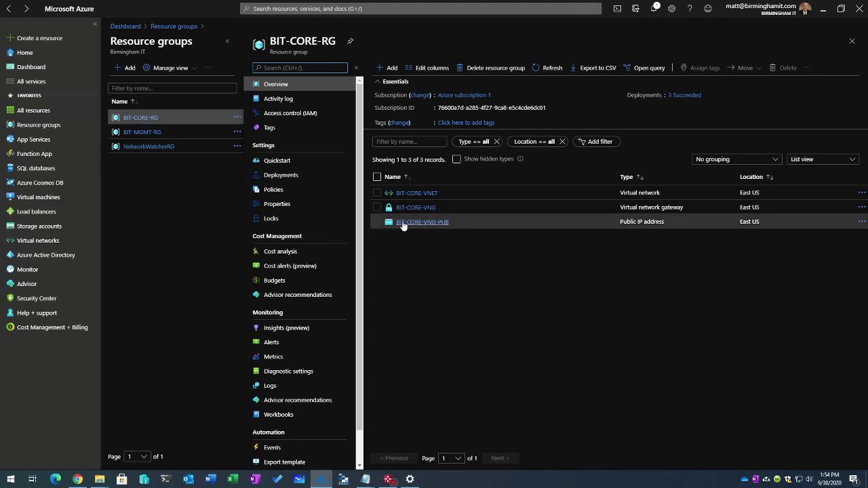
Task: Click the Azure Cosmos DB sidebar icon
Action: tap(10, 182)
